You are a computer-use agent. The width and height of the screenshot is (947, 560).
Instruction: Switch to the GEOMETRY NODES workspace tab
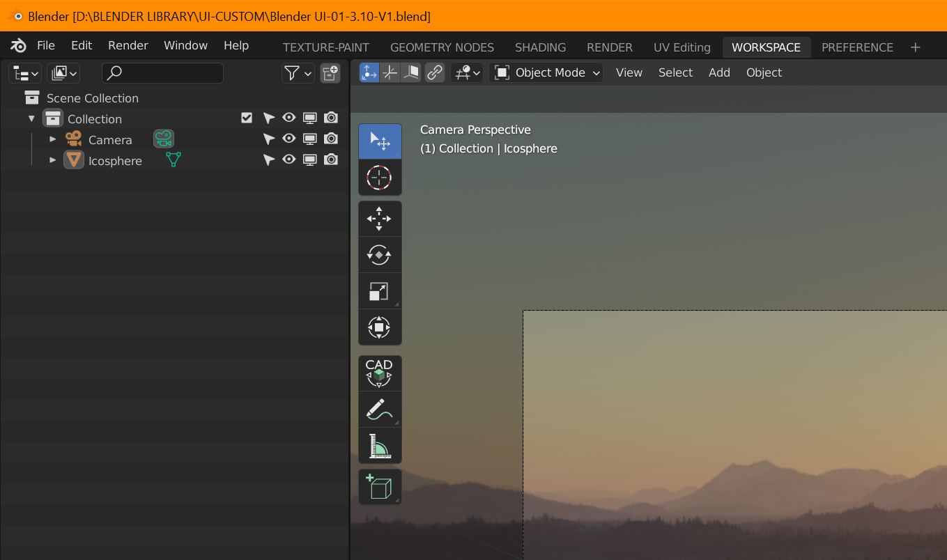[x=442, y=47]
